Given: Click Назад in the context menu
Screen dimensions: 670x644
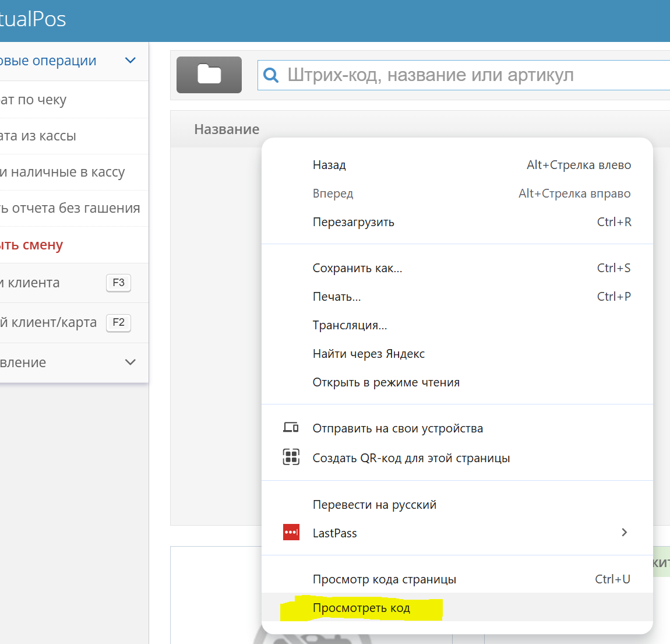Looking at the screenshot, I should (x=329, y=165).
